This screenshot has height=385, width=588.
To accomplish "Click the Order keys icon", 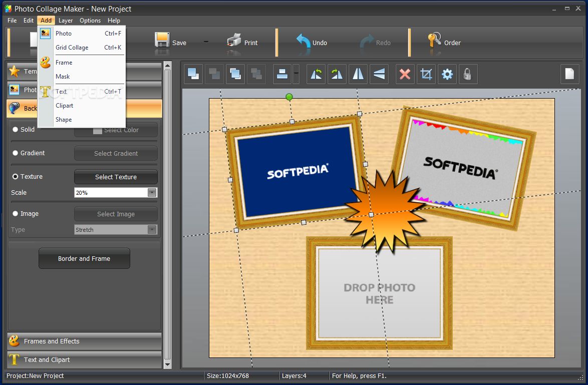I will pos(434,40).
